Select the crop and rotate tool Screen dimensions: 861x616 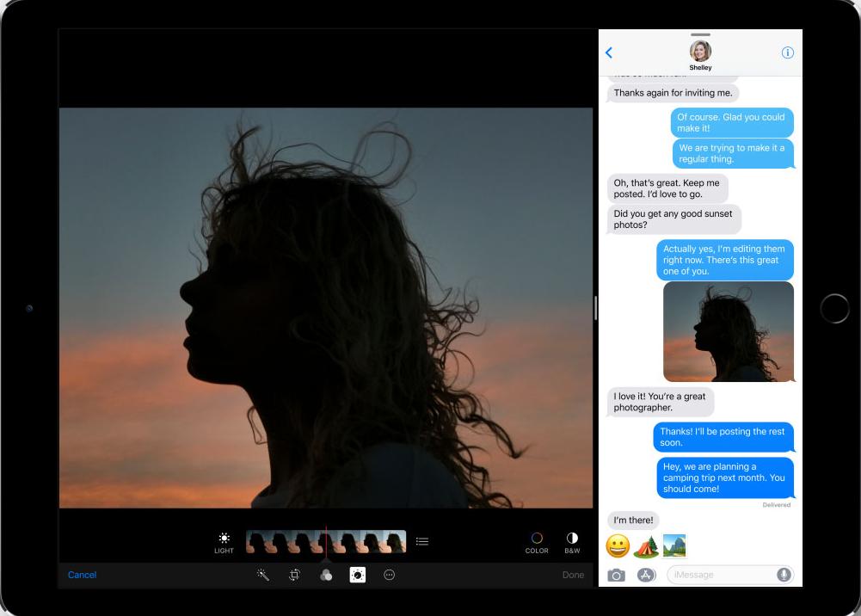coord(294,575)
